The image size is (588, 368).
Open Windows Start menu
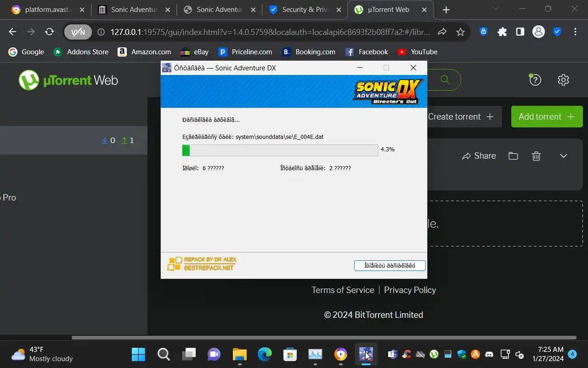tap(138, 354)
